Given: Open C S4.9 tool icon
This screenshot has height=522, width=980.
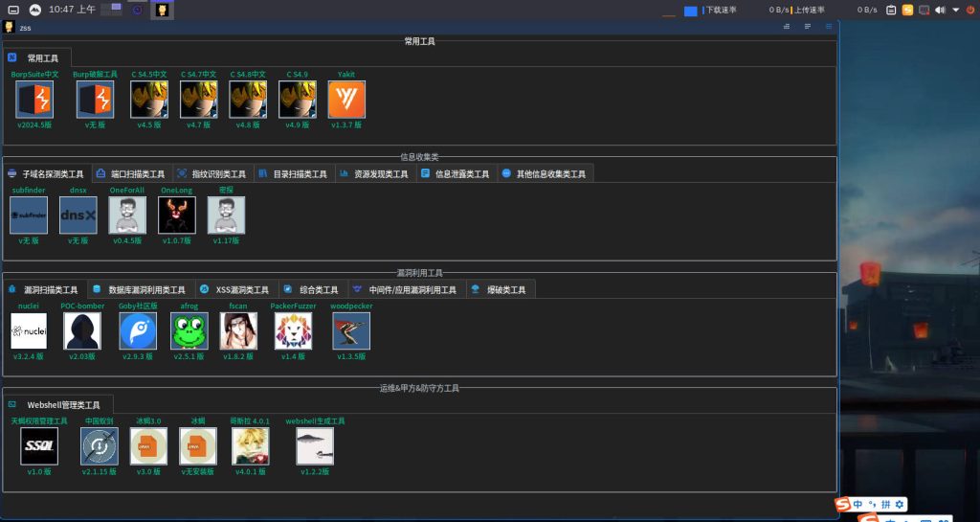Looking at the screenshot, I should click(x=297, y=100).
